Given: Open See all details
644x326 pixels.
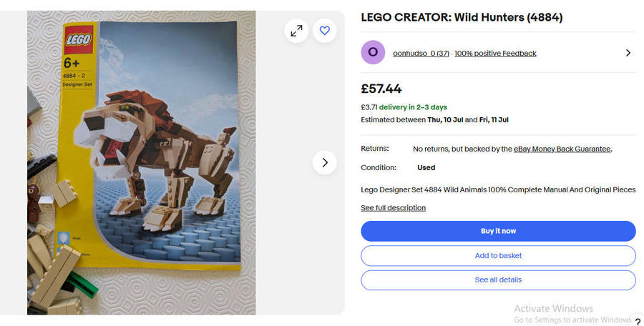Looking at the screenshot, I should click(x=498, y=280).
